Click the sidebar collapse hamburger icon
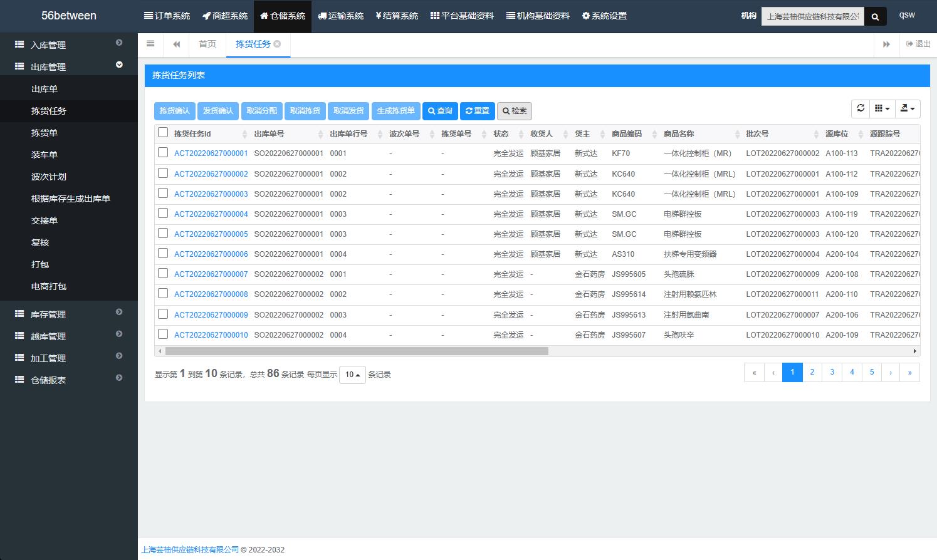Viewport: 937px width, 560px height. (150, 44)
